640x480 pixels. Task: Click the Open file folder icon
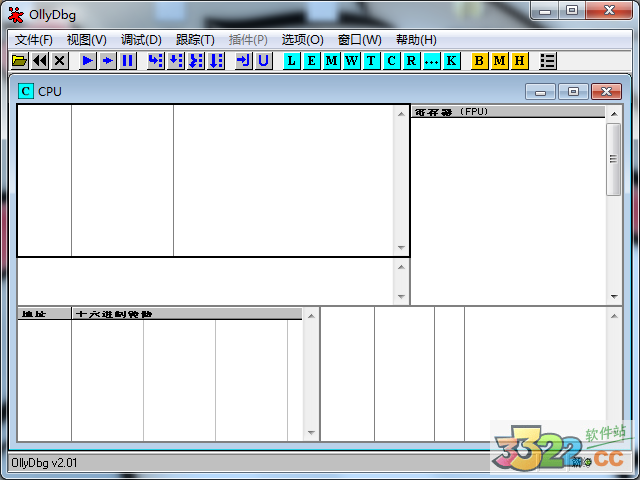click(x=20, y=61)
